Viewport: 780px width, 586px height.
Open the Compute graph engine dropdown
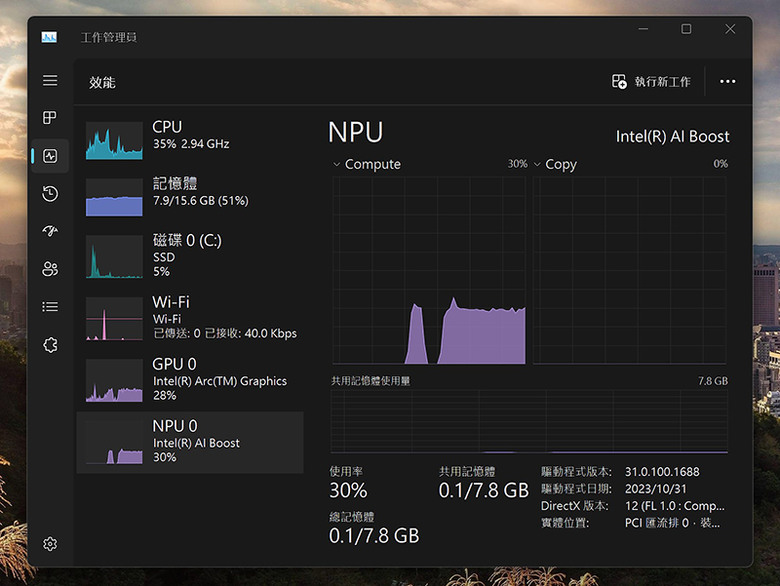click(x=337, y=164)
